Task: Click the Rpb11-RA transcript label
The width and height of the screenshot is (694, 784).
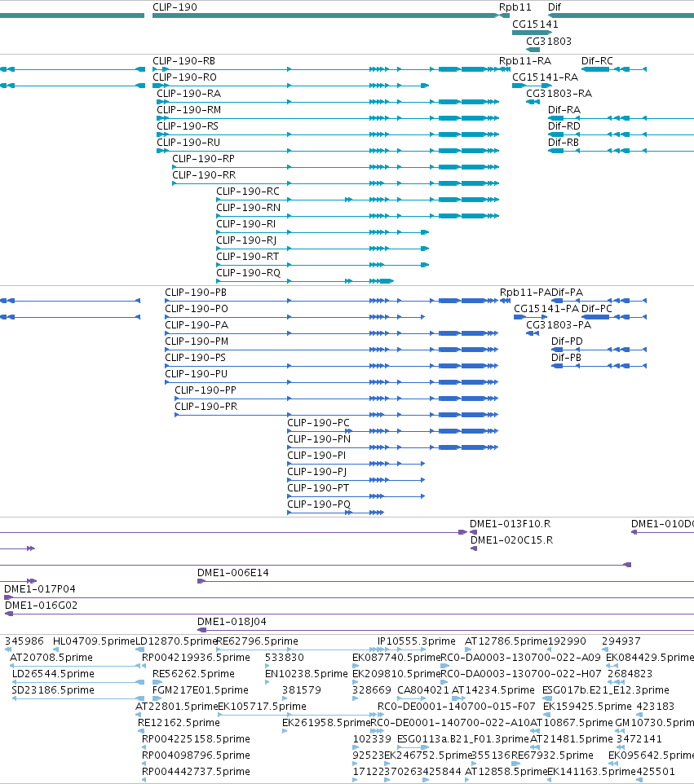Action: tap(525, 60)
